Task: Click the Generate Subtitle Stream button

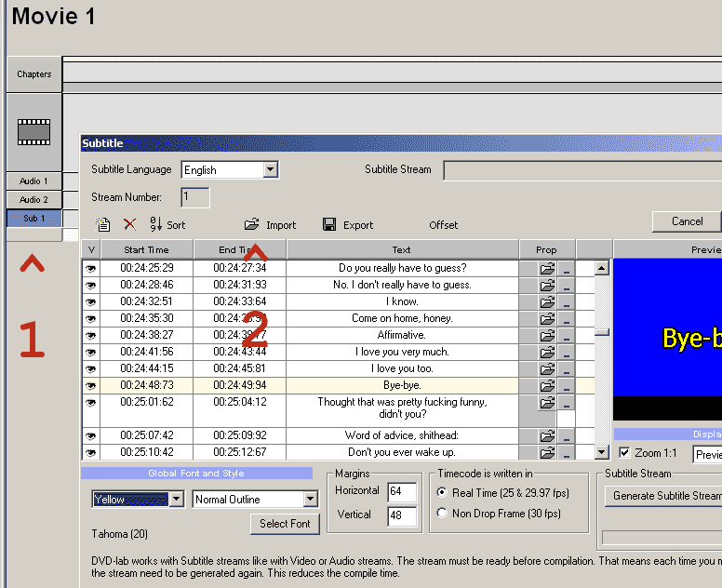Action: click(663, 496)
